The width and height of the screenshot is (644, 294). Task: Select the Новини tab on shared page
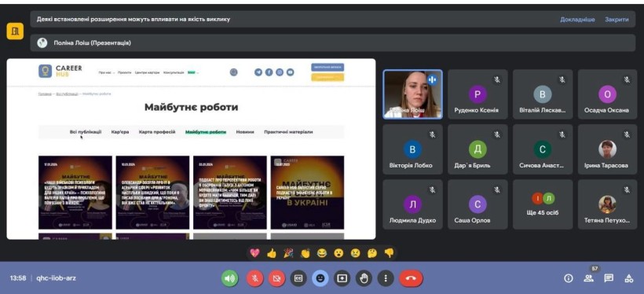(x=245, y=132)
